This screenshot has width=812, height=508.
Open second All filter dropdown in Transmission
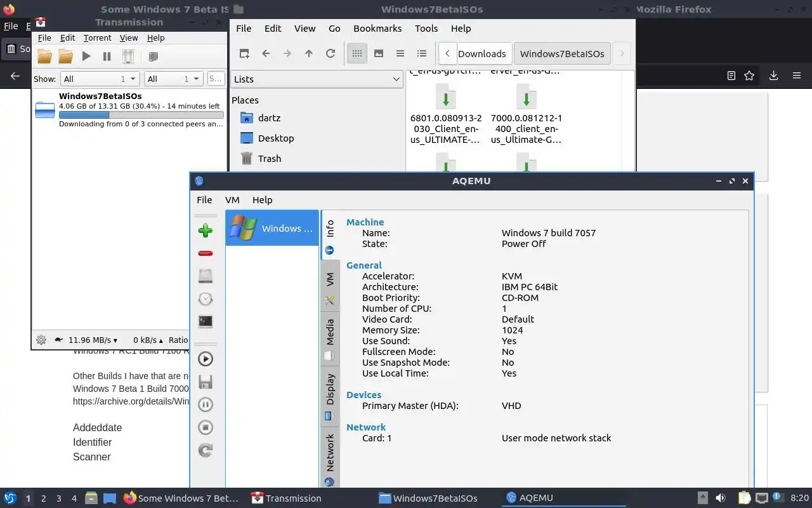(x=173, y=79)
